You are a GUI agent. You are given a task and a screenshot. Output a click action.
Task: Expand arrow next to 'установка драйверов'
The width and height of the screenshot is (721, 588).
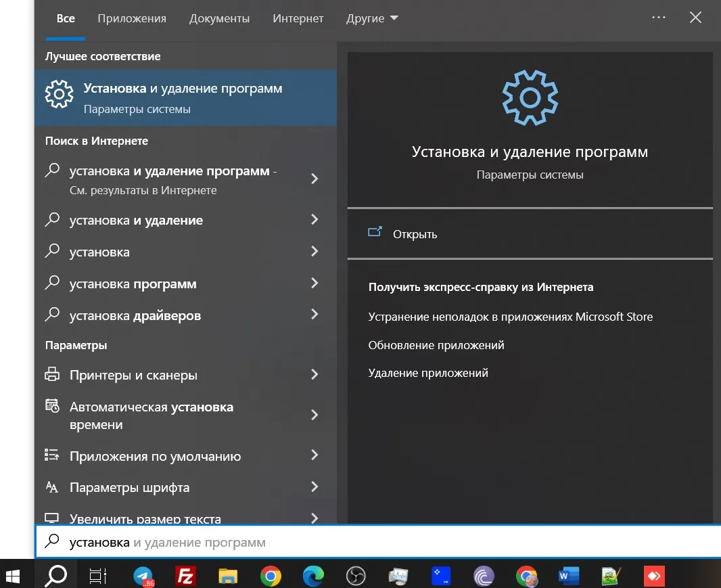315,314
